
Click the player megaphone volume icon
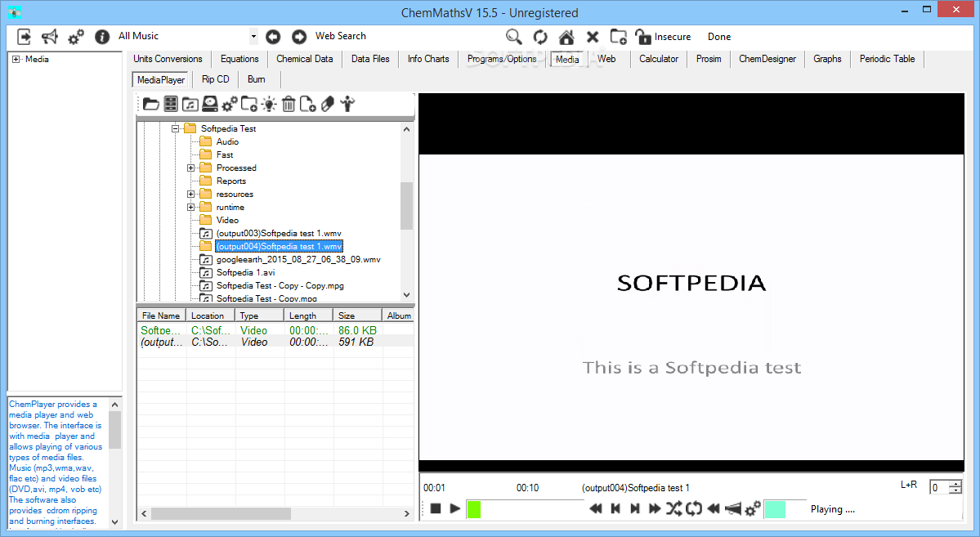pyautogui.click(x=733, y=509)
